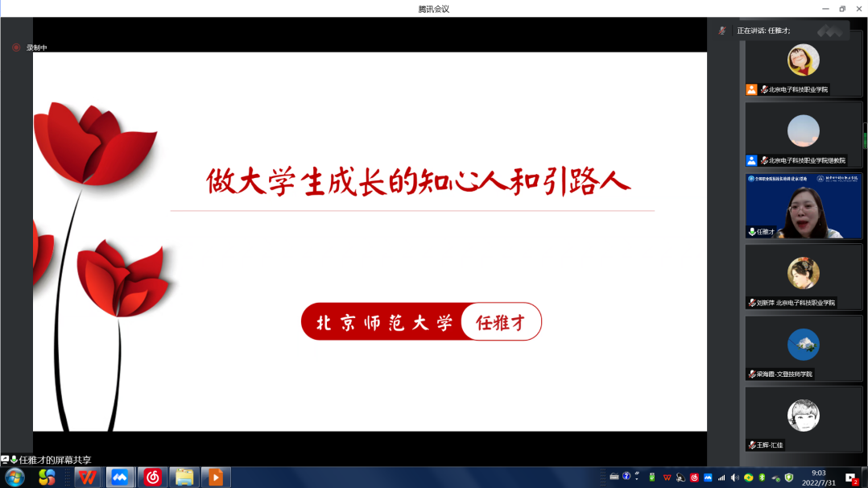The width and height of the screenshot is (868, 488).
Task: Select 刘新萍's participant tile
Action: (803, 276)
